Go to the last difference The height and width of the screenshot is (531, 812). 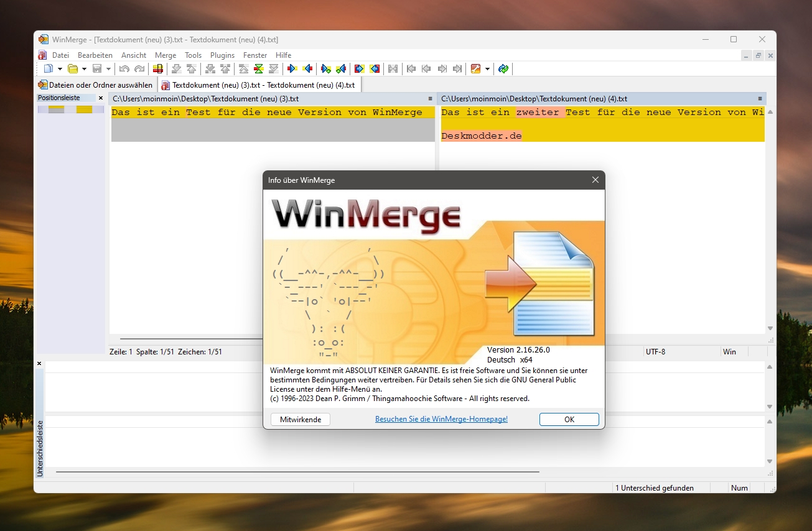click(274, 69)
